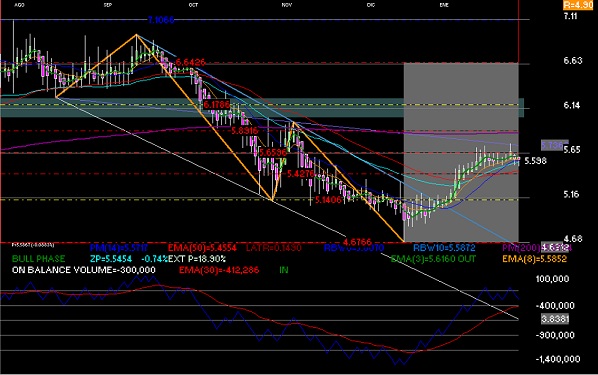The height and width of the screenshot is (375, 598).
Task: Click the ENE month label
Action: 444,5
